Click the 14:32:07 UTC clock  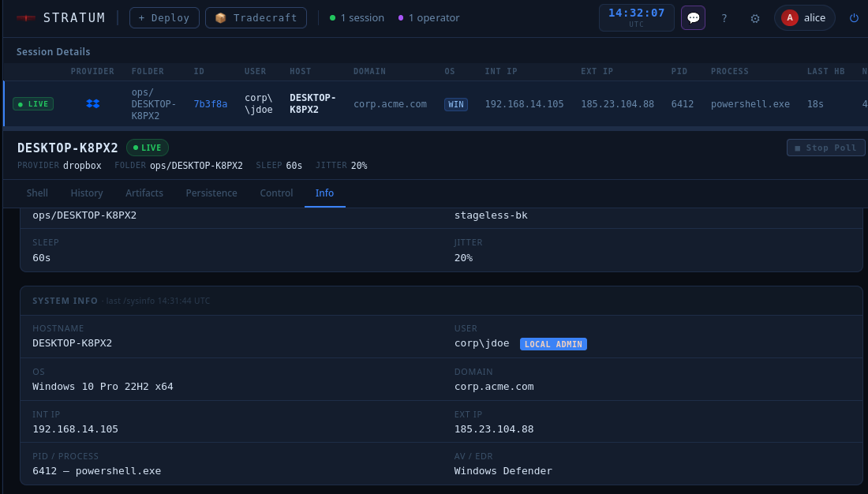click(637, 17)
